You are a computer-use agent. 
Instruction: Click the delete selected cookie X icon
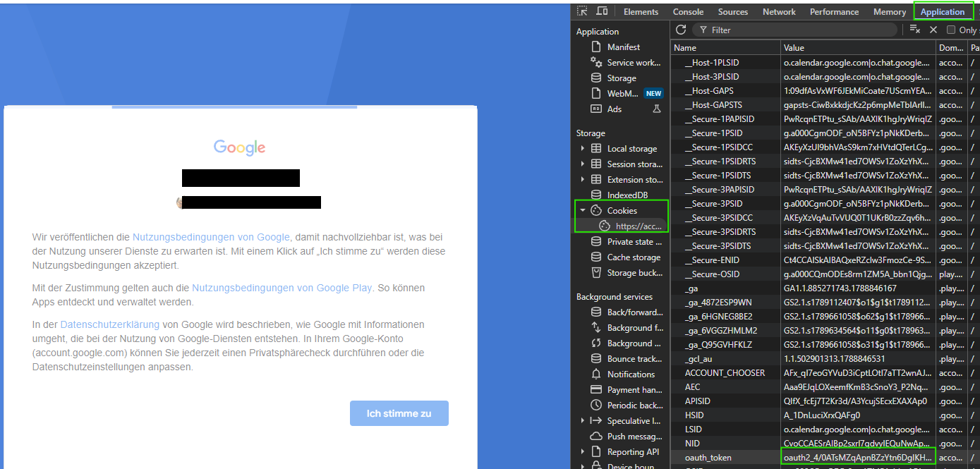tap(933, 30)
